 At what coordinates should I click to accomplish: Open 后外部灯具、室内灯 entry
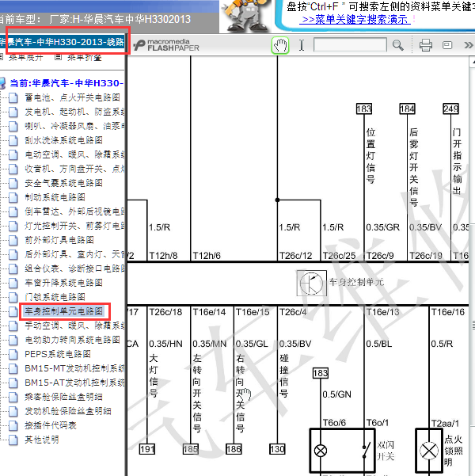pos(74,254)
